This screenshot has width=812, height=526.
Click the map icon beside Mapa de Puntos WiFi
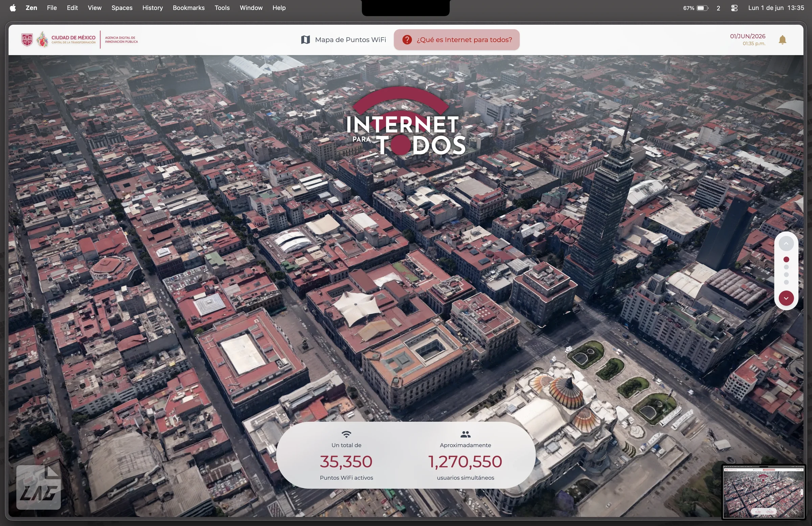[x=306, y=40]
